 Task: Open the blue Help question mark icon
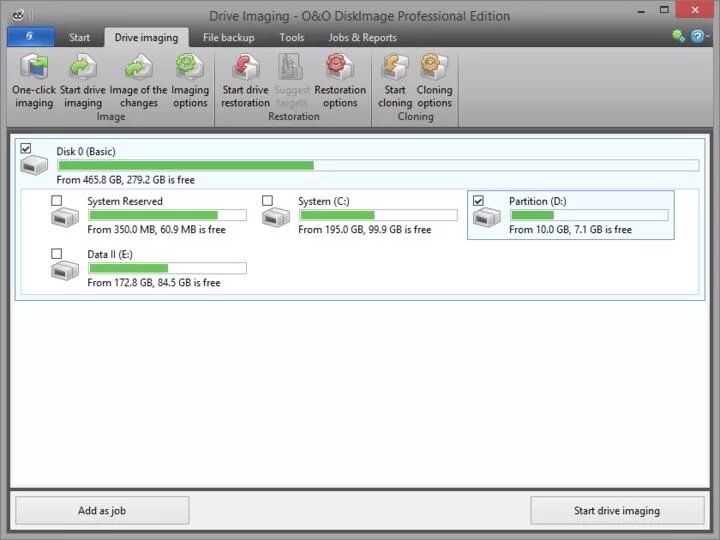[697, 36]
